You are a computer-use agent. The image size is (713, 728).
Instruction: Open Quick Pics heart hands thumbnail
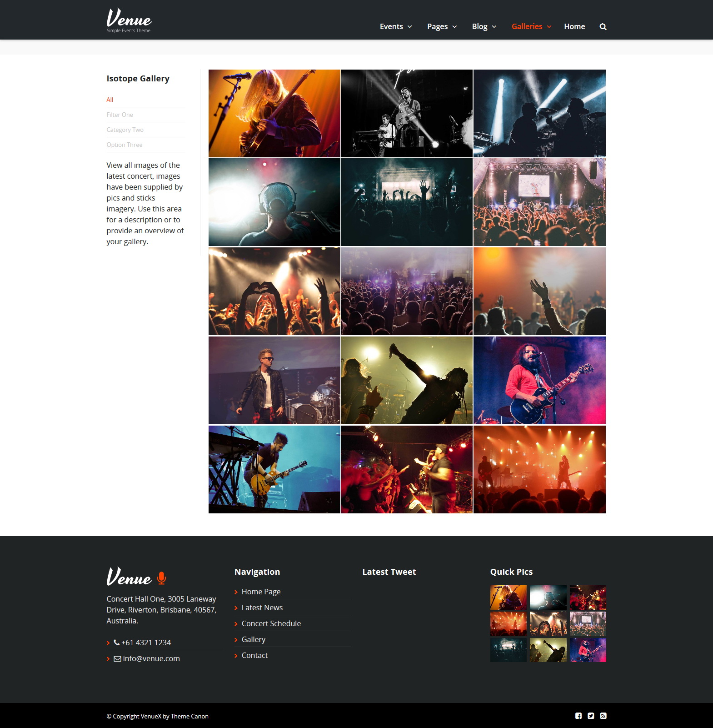(548, 624)
